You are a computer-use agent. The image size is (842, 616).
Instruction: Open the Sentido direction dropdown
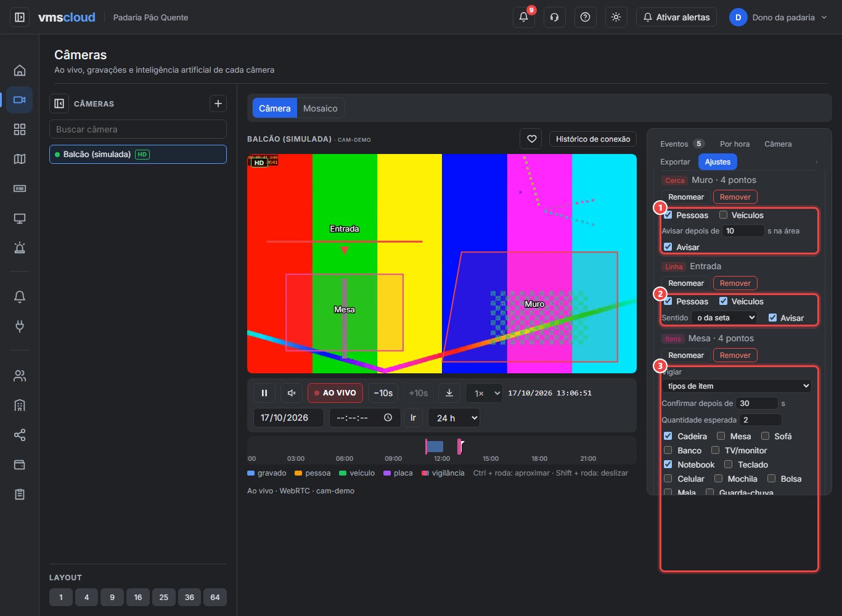[x=724, y=318]
